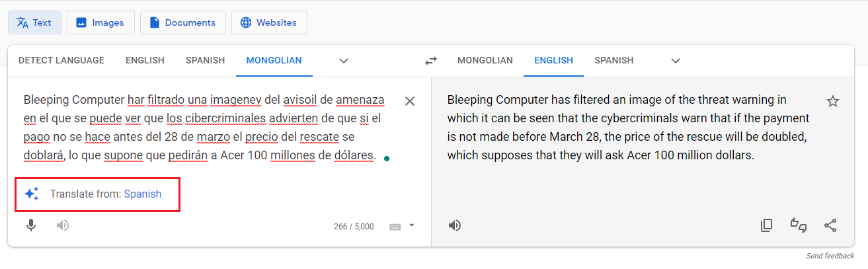
Task: Select Mongolian target language tab
Action: pos(485,61)
